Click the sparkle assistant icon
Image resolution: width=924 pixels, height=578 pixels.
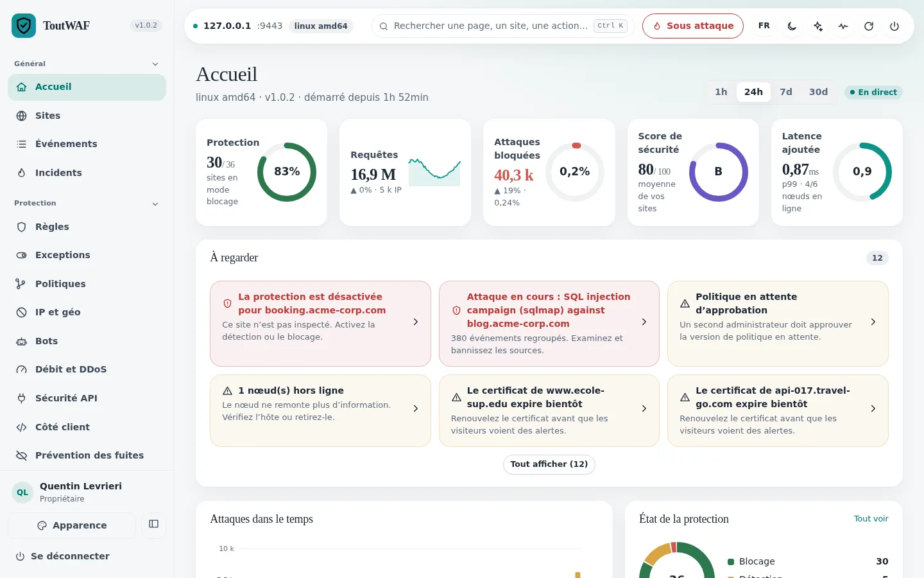(817, 26)
